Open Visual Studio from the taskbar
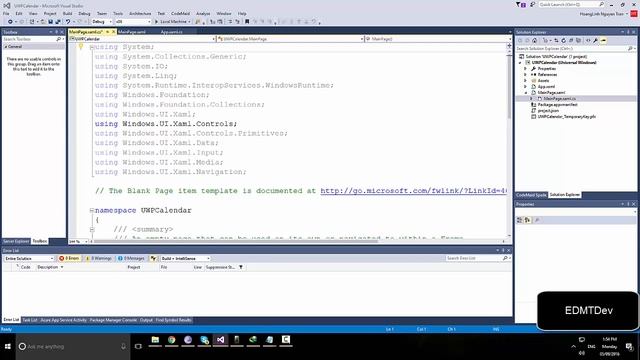Viewport: 640px width, 360px height. point(220,340)
